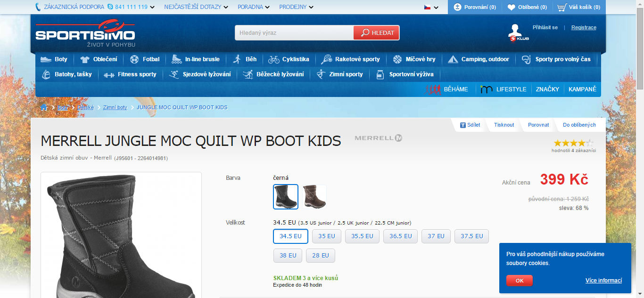Select size 37 EU
Image resolution: width=644 pixels, height=298 pixels.
[436, 236]
